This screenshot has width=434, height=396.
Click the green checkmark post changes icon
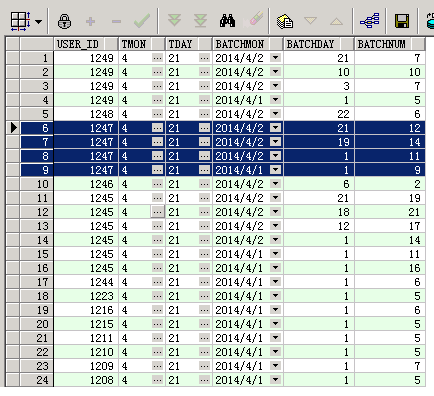(142, 21)
